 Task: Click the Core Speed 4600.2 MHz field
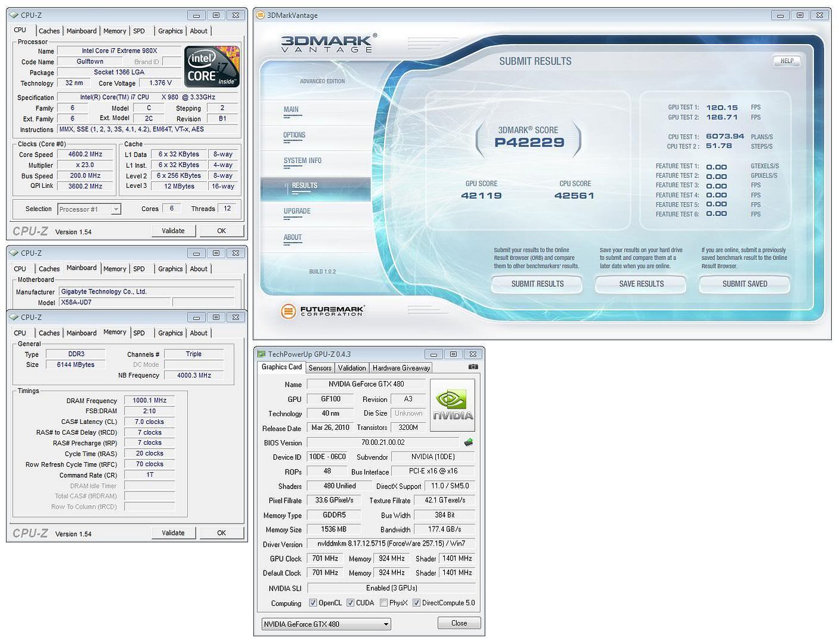coord(85,154)
